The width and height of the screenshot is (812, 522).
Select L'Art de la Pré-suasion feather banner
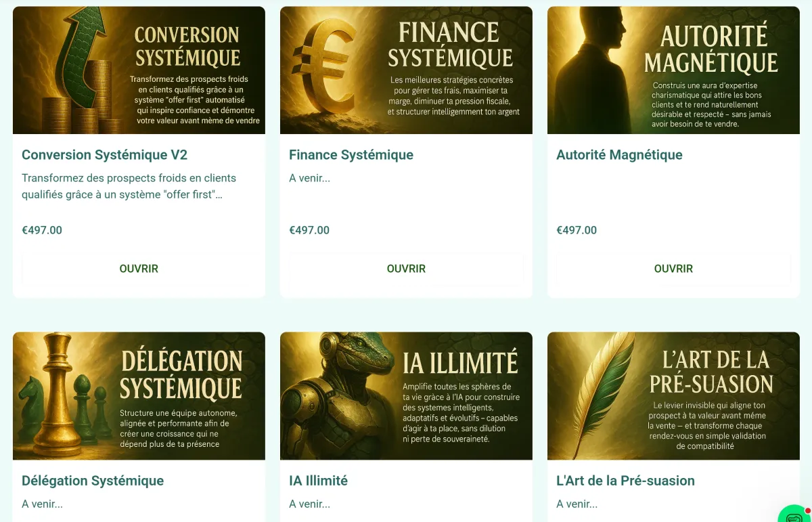(673, 396)
